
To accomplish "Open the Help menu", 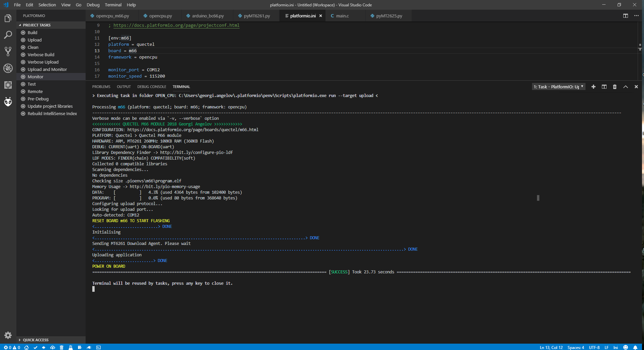I will click(131, 5).
